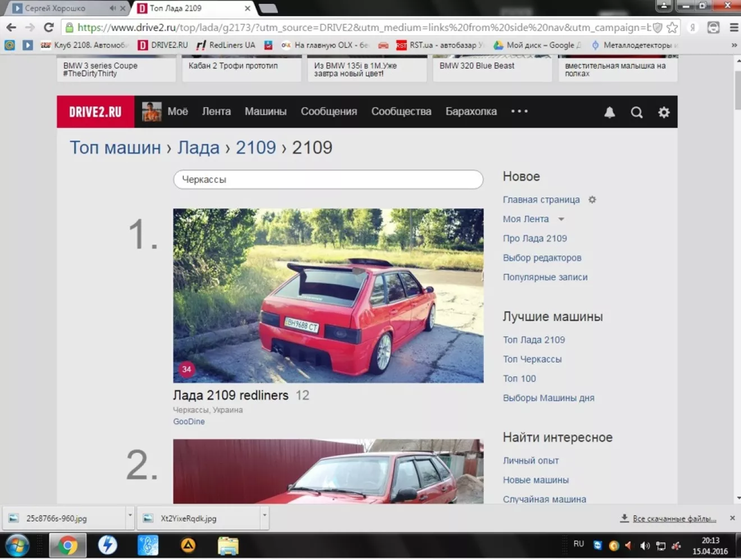This screenshot has height=560, width=741.
Task: Go back in browser history
Action: tap(11, 27)
